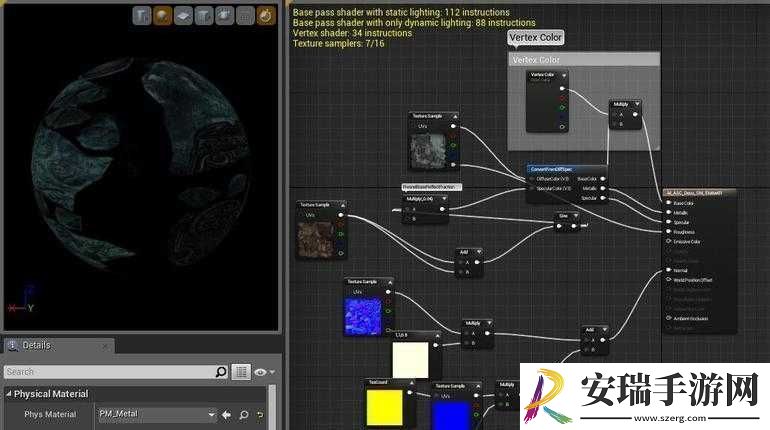
Task: Open the PM_Metal Phys Material dropdown
Action: (x=157, y=415)
